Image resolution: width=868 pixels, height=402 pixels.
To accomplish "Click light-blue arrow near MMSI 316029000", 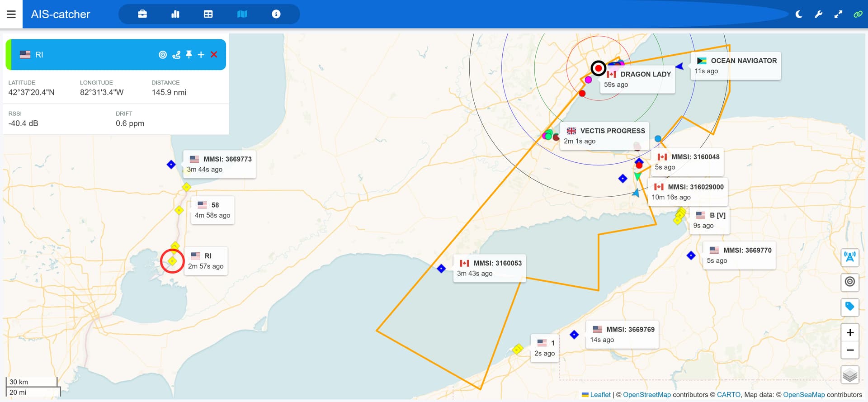I will tap(636, 193).
